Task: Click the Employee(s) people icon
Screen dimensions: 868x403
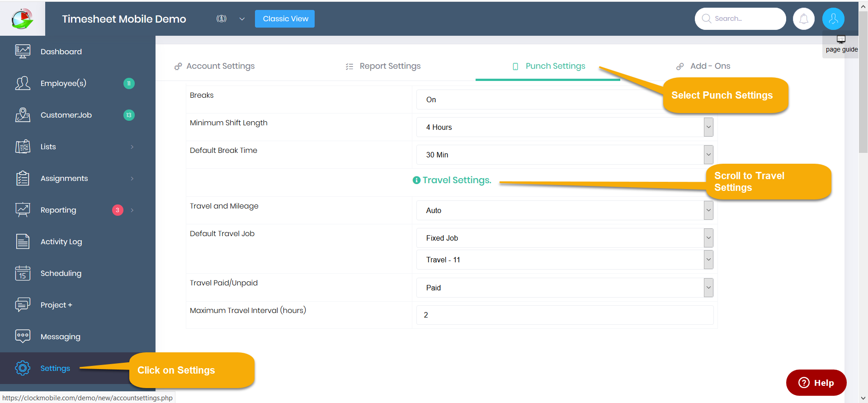Action: point(23,83)
